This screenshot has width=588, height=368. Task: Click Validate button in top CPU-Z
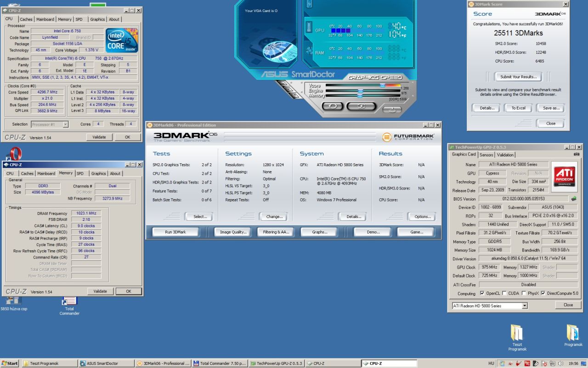coord(99,137)
